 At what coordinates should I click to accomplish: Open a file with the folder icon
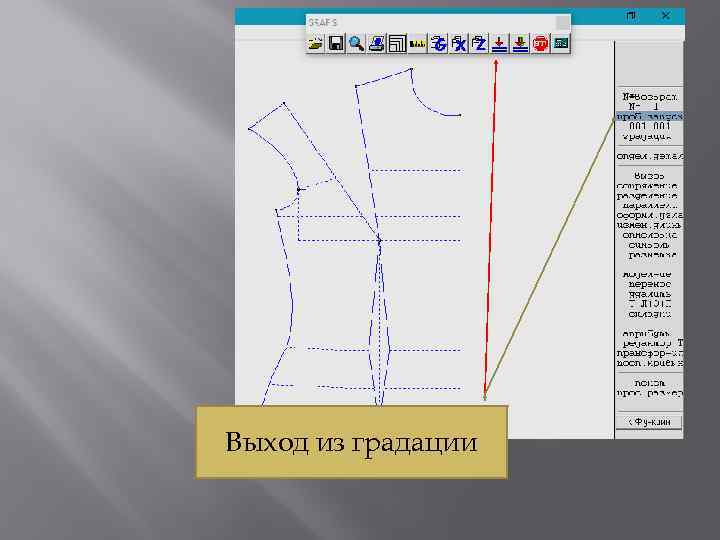point(315,44)
